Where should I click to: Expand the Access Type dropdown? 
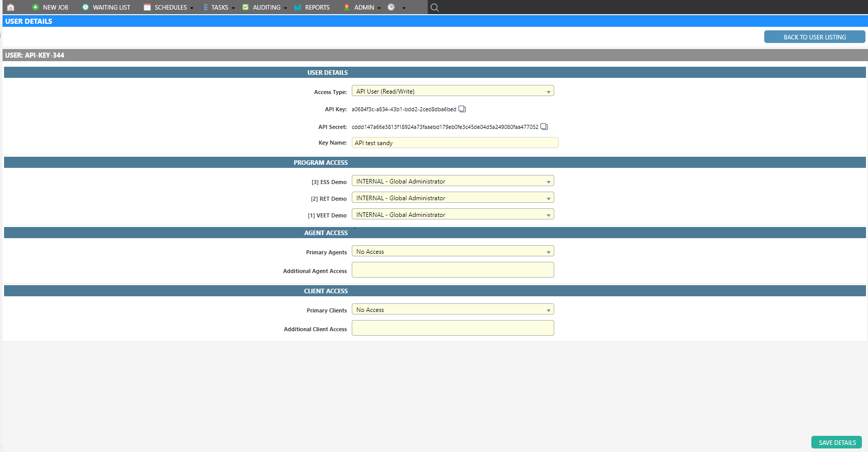tap(452, 92)
